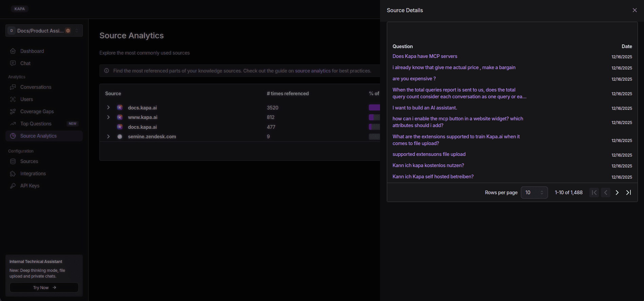Open the Docs/Product Assistant project switcher
The image size is (644, 301).
[44, 31]
